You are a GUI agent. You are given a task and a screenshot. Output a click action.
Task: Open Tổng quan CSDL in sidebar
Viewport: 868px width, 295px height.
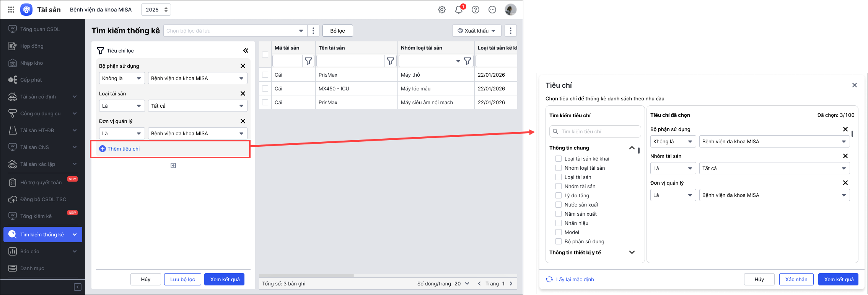pyautogui.click(x=43, y=29)
